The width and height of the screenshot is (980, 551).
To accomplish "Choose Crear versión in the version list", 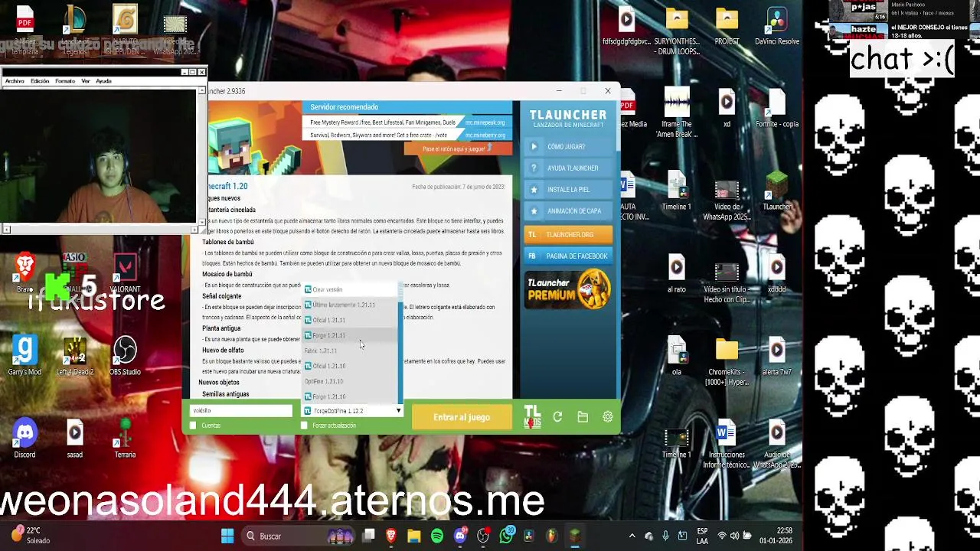I will [x=350, y=289].
